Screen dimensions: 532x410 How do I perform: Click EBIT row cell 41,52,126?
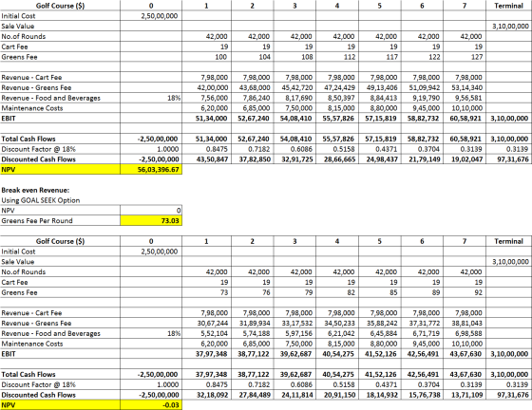click(x=380, y=354)
